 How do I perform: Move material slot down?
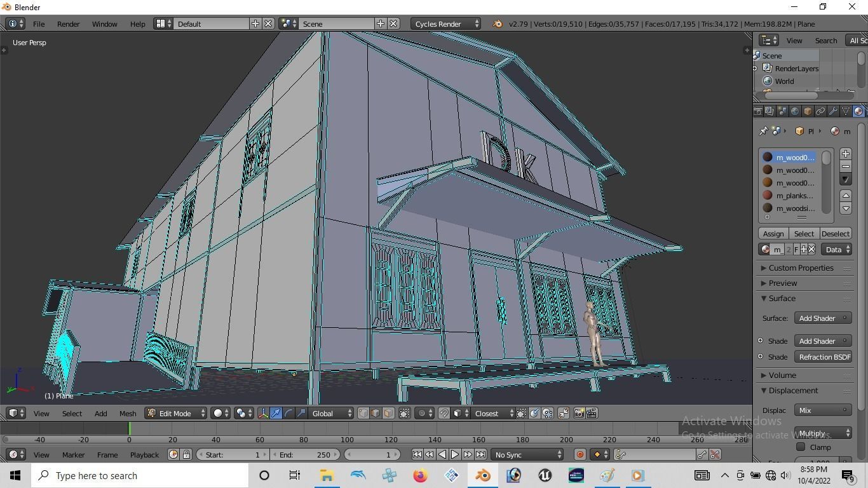[x=846, y=208]
